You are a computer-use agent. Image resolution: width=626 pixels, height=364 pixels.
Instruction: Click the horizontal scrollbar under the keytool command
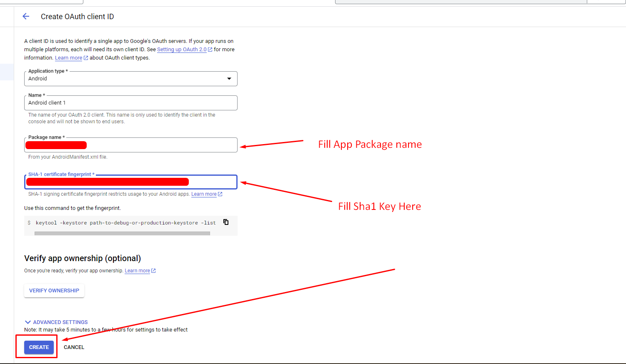tap(122, 234)
